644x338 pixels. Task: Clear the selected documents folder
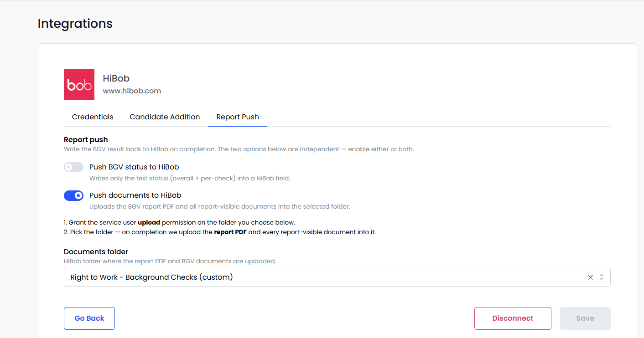tap(590, 277)
